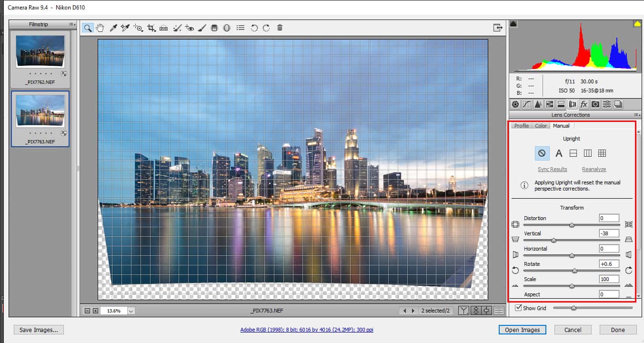Switch to the Color tab

pyautogui.click(x=541, y=126)
